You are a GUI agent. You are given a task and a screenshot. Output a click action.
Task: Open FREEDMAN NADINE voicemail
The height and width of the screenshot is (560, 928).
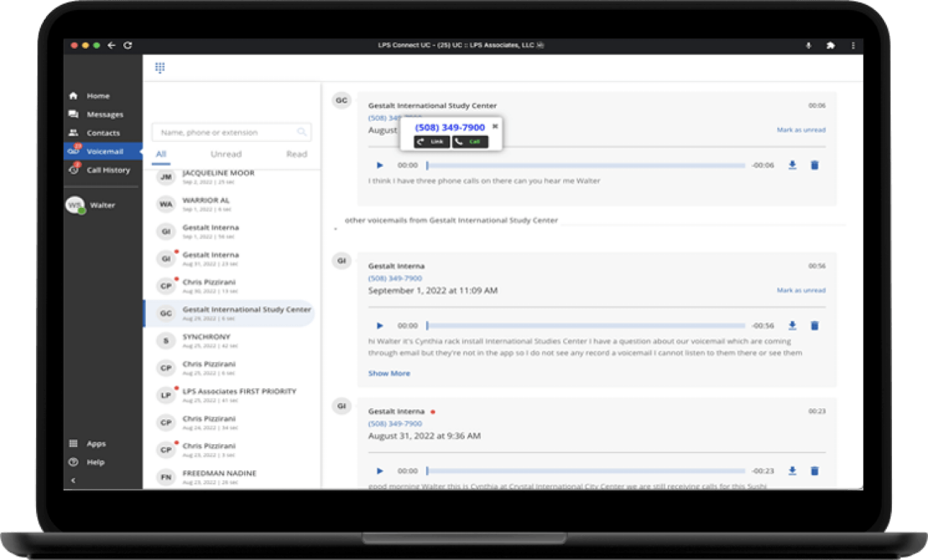pyautogui.click(x=232, y=477)
